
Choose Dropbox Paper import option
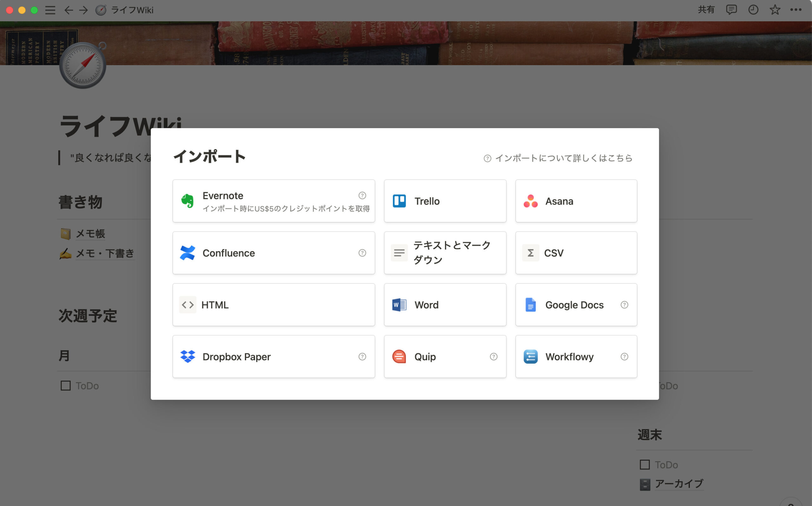click(x=273, y=356)
